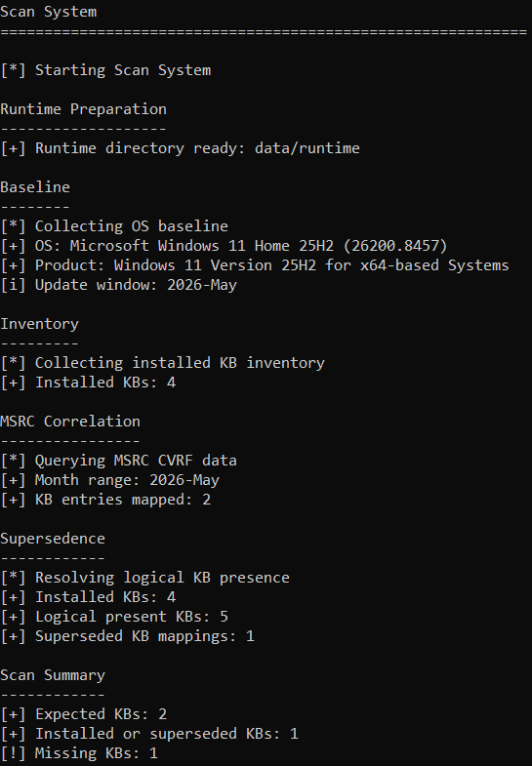This screenshot has width=532, height=766.
Task: Select the '[!] Missing KBs: 1' warning line
Action: tap(79, 753)
